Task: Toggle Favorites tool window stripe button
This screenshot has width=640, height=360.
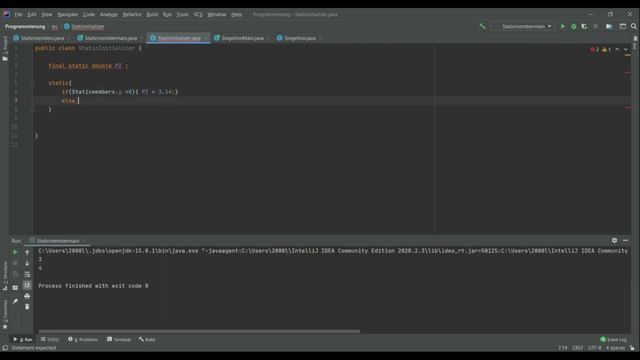Action: 5,314
